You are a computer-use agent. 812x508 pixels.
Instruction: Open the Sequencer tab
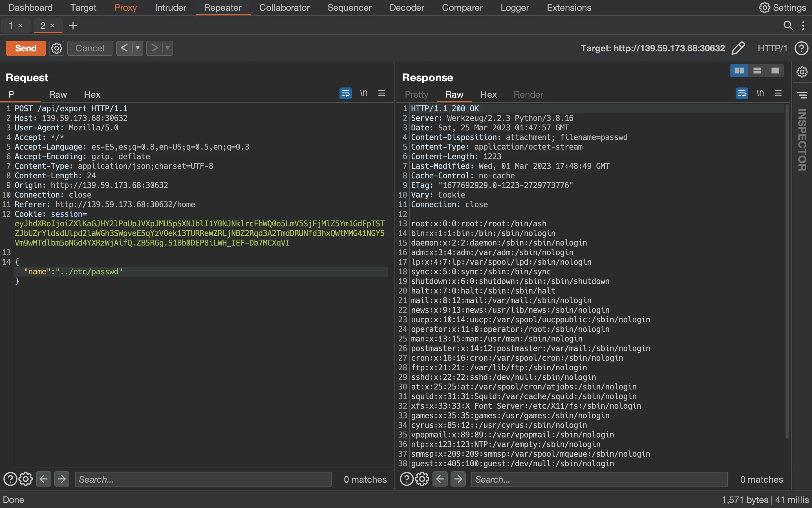point(349,7)
